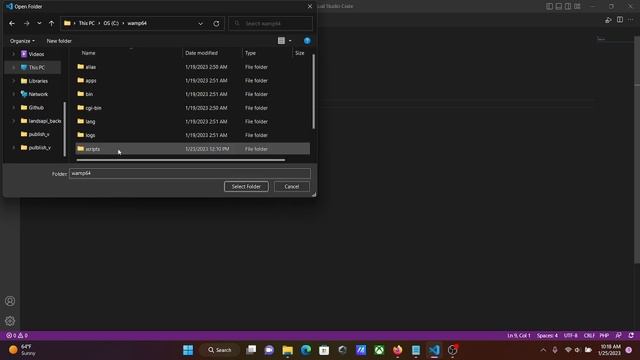Screen dimensions: 640x360
Task: Select the scripts folder
Action: click(193, 149)
